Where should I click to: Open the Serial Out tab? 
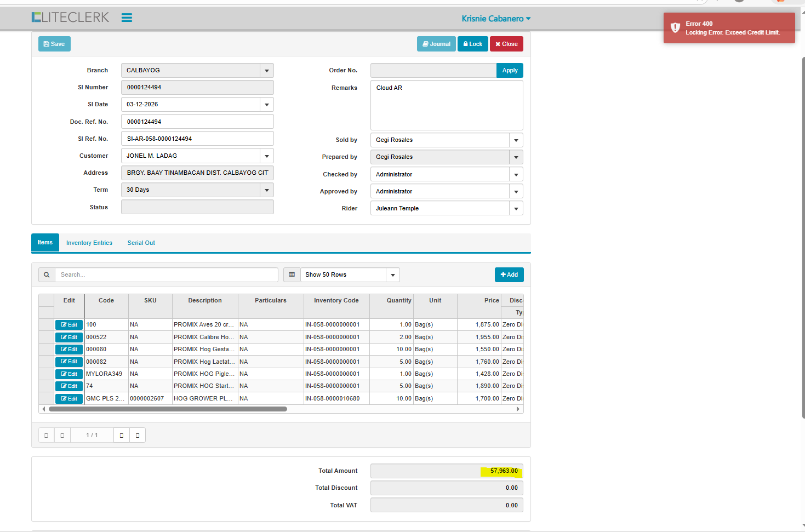point(141,243)
